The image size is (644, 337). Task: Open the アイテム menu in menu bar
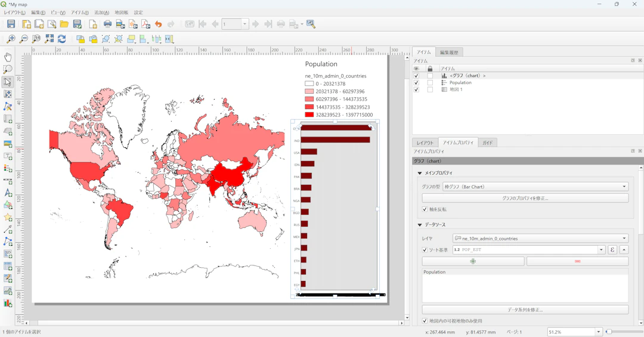pyautogui.click(x=79, y=13)
